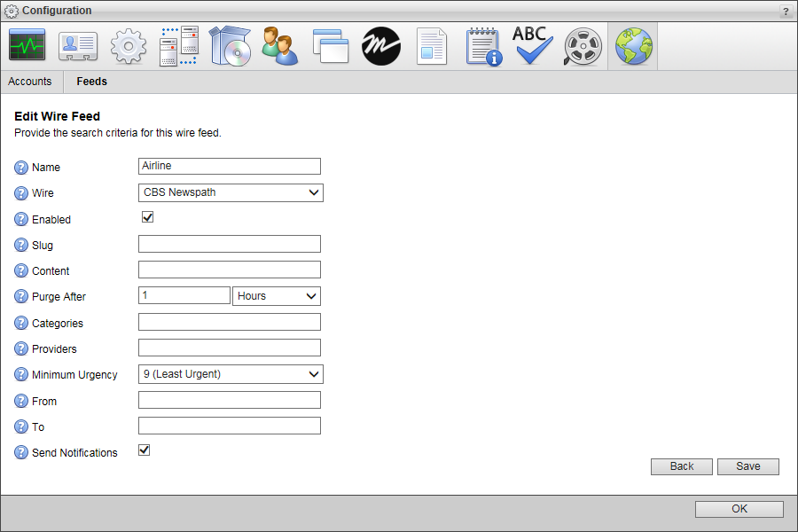Open the Minimum Urgency dropdown
798x532 pixels.
(231, 374)
